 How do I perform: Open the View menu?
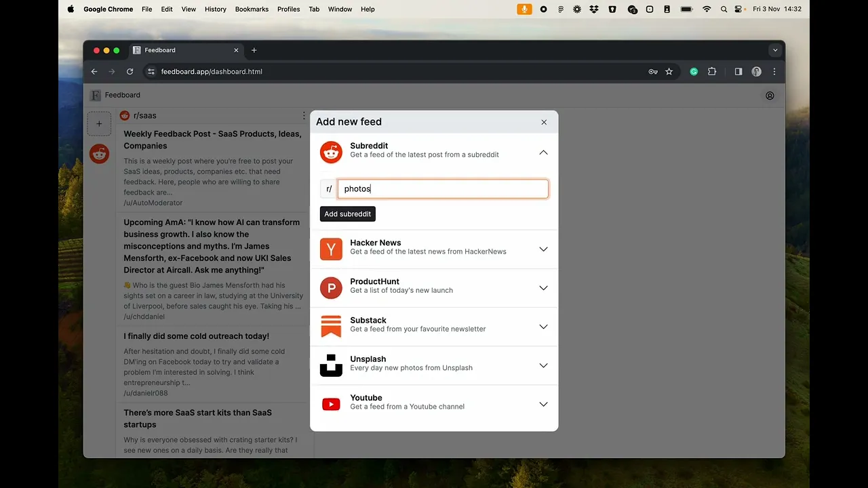click(189, 9)
